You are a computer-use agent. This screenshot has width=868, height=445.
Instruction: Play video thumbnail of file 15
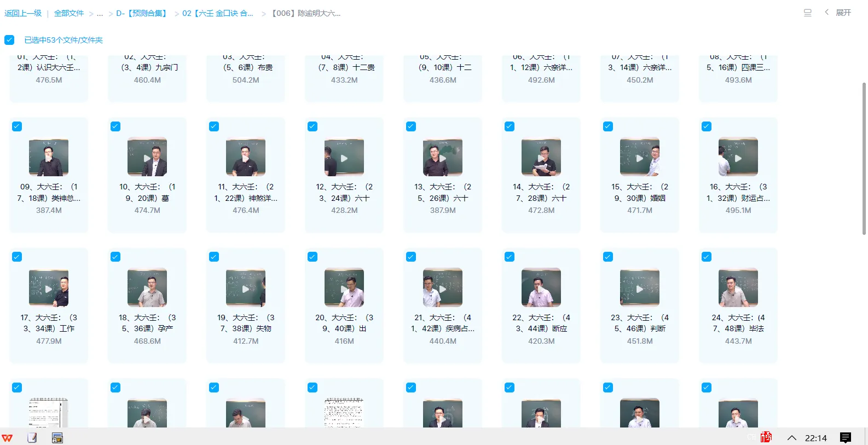pos(640,158)
